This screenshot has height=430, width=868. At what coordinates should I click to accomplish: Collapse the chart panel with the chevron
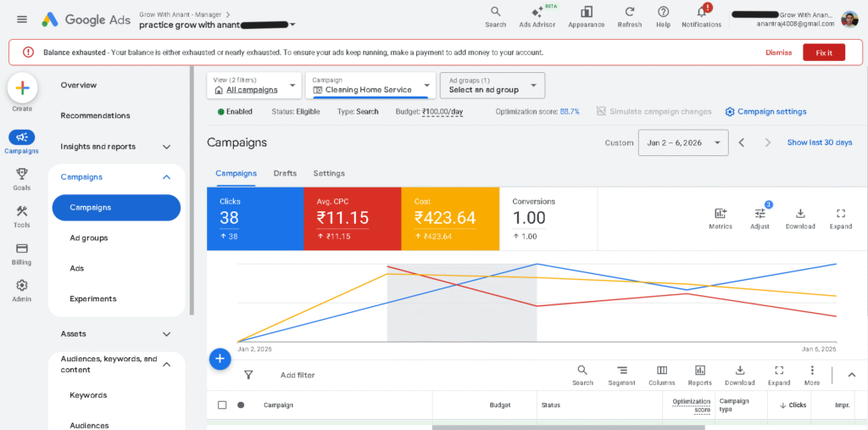(x=852, y=375)
